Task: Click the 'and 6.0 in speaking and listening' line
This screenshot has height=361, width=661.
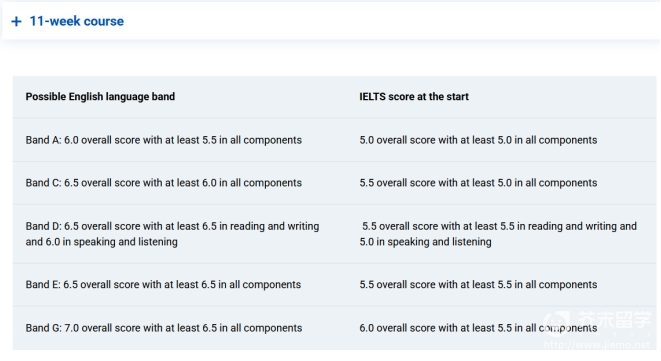Action: [x=102, y=242]
